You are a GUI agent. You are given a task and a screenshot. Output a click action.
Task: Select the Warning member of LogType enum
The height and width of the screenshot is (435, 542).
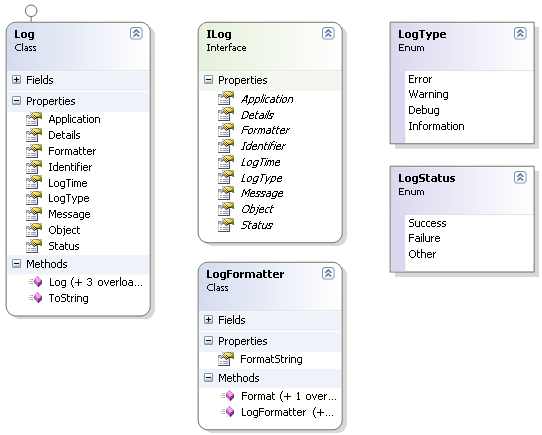(428, 94)
